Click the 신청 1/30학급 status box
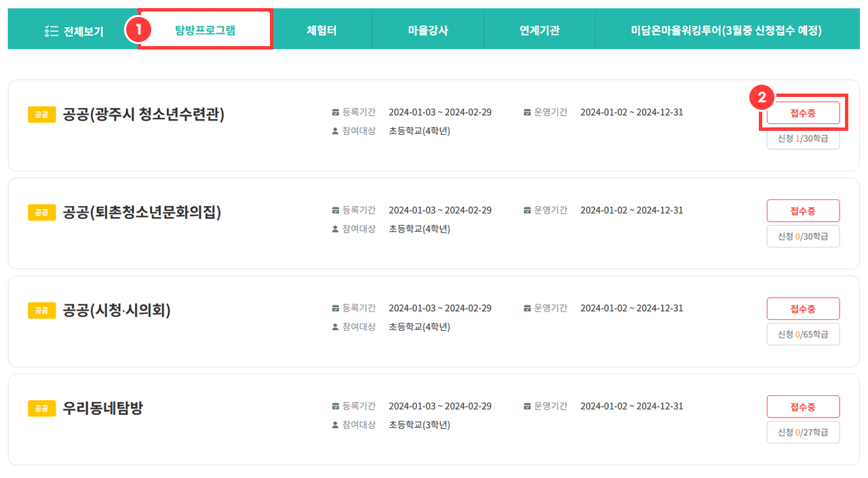The width and height of the screenshot is (868, 478). pyautogui.click(x=803, y=138)
